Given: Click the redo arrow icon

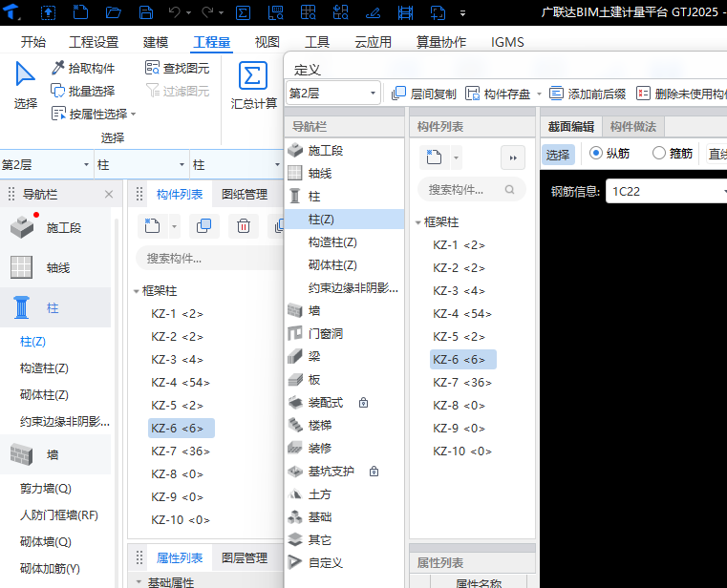Looking at the screenshot, I should coord(207,12).
